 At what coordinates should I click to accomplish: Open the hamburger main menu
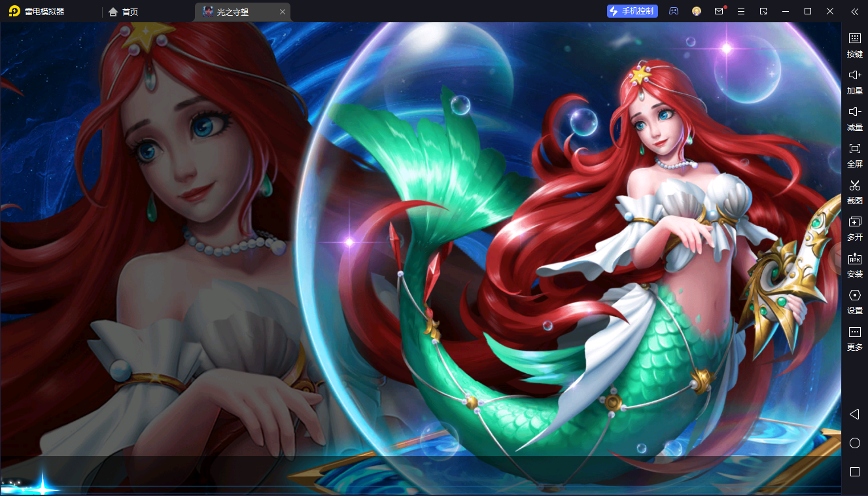point(741,11)
